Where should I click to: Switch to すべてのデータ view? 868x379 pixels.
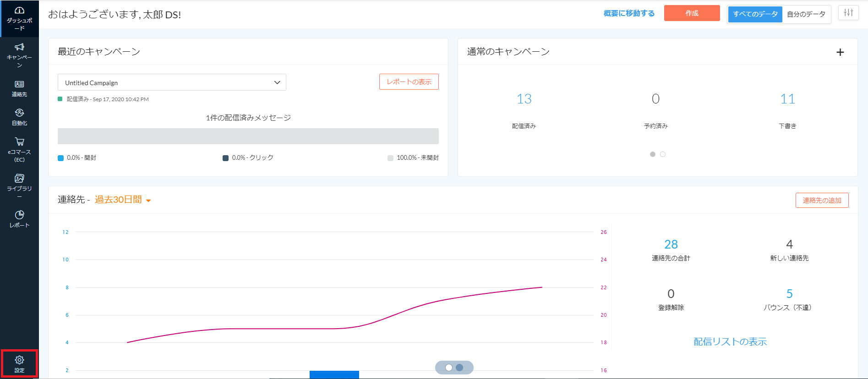click(755, 14)
